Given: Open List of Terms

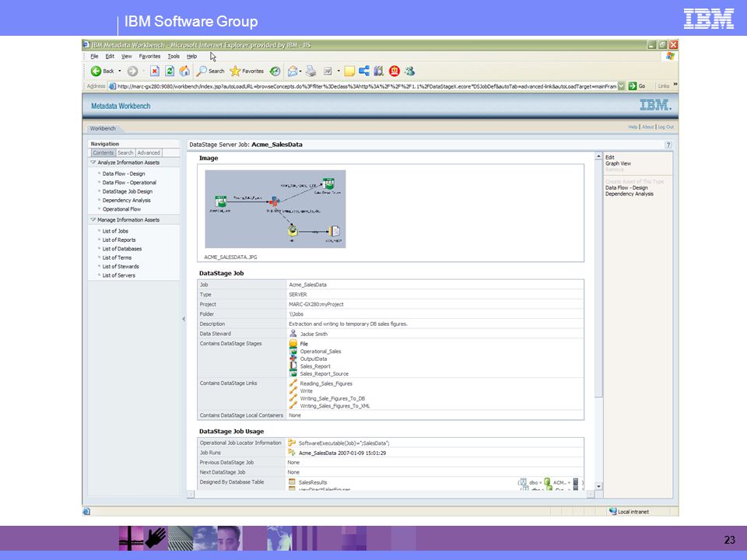Looking at the screenshot, I should pos(117,257).
